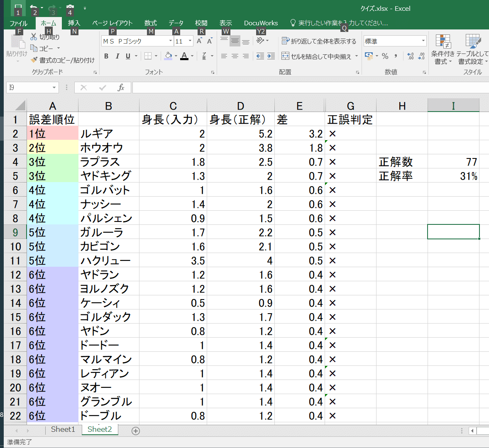The height and width of the screenshot is (448, 489).
Task: Switch to the 数式 (Formulas) tab
Action: [150, 23]
